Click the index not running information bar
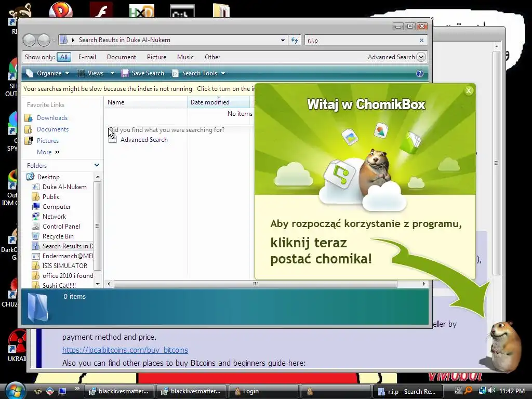Image resolution: width=532 pixels, height=399 pixels. point(138,89)
